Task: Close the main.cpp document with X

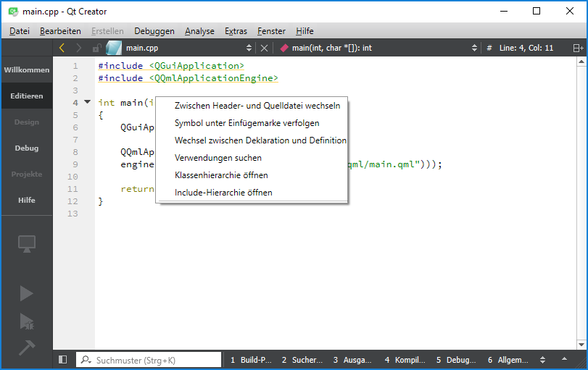Action: coord(265,48)
